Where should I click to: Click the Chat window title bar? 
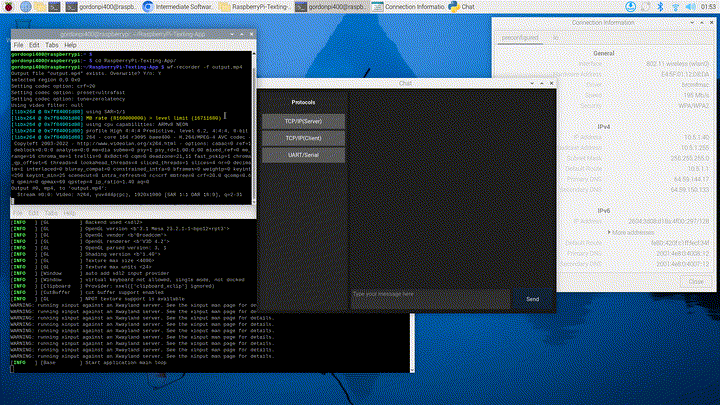(405, 84)
